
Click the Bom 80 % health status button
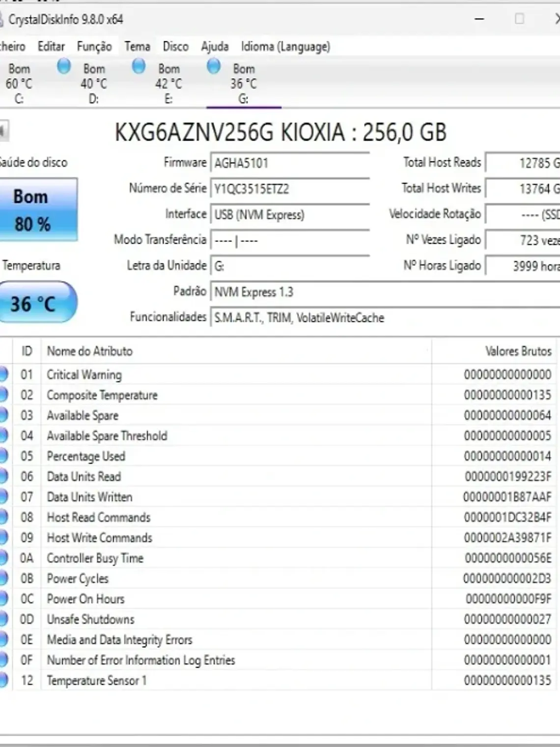38,210
